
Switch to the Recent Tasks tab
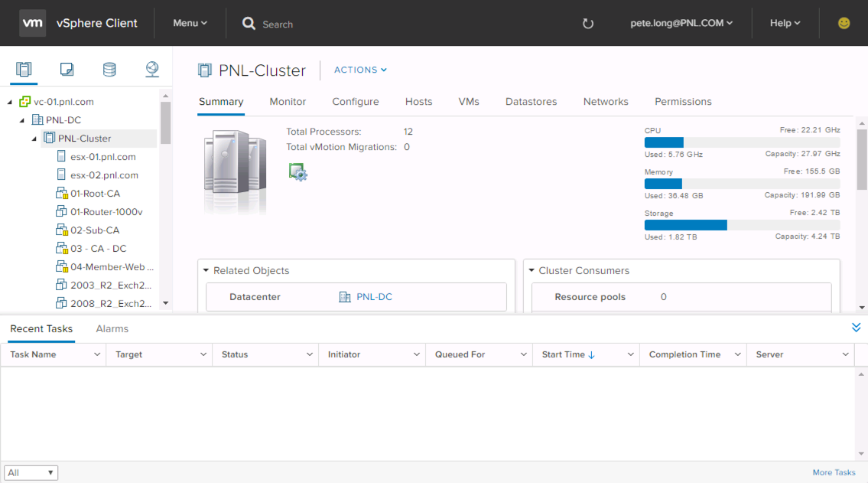click(41, 329)
